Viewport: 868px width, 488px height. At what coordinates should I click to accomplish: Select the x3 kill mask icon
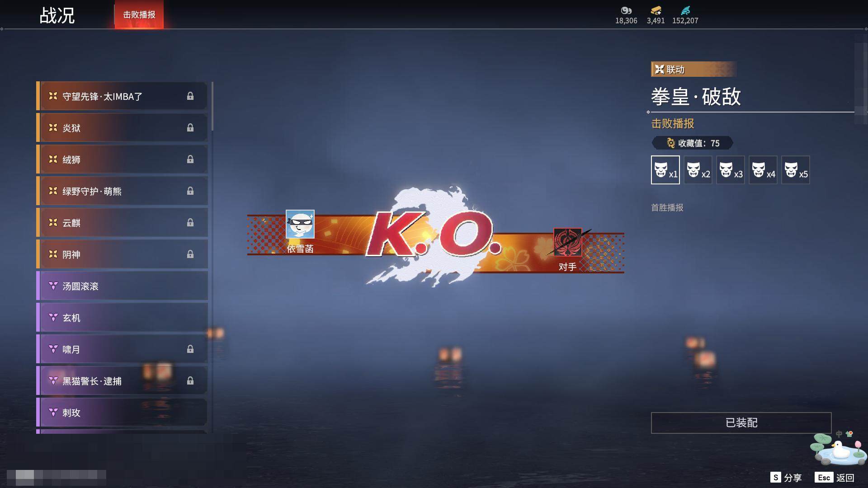(x=730, y=170)
